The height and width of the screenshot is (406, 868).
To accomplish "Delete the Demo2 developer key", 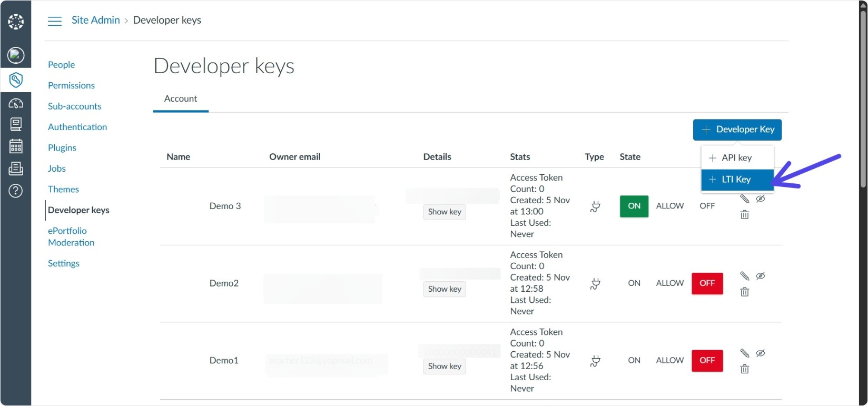I will pyautogui.click(x=744, y=292).
